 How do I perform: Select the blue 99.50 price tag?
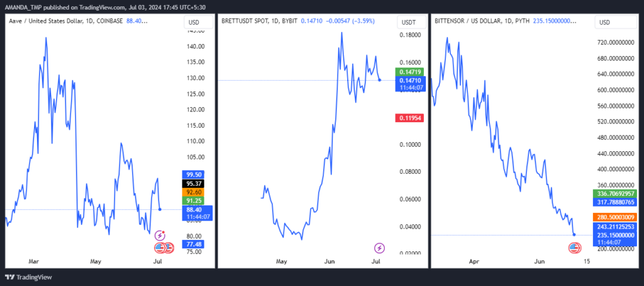193,174
